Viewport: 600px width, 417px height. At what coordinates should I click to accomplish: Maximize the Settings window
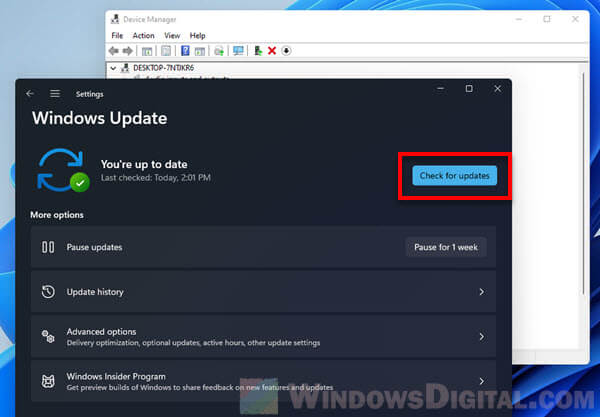(469, 89)
